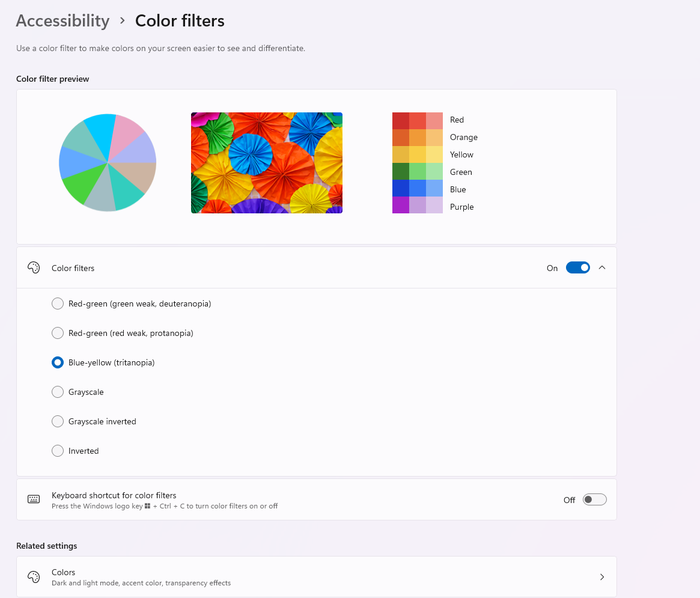Enable the Keyboard shortcut for color filters
700x598 pixels.
pyautogui.click(x=594, y=499)
